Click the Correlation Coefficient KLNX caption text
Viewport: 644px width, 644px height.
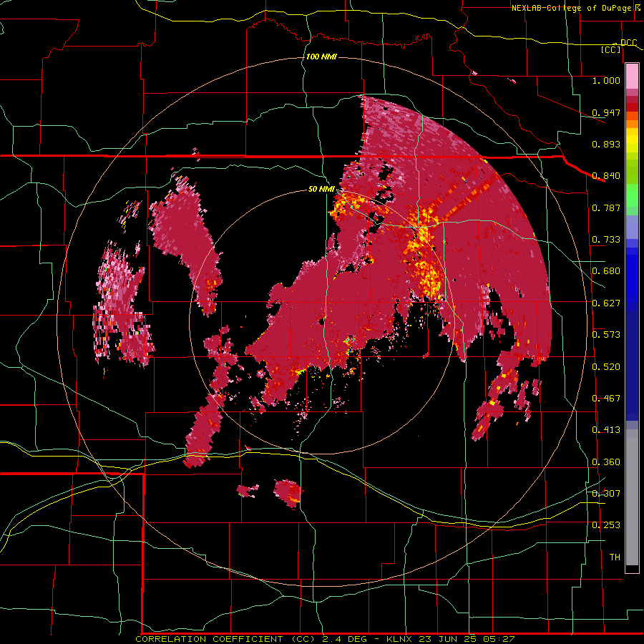tap(325, 639)
